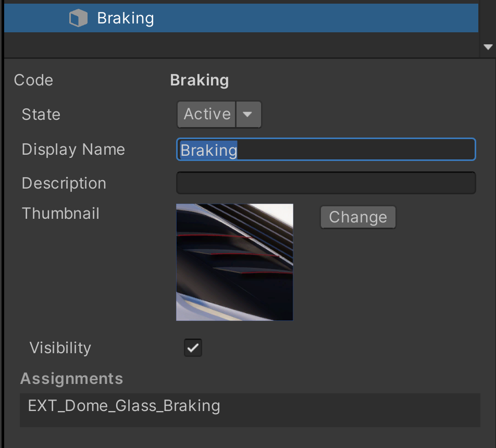Toggle the Visibility checkbox
The width and height of the screenshot is (496, 448).
click(193, 348)
